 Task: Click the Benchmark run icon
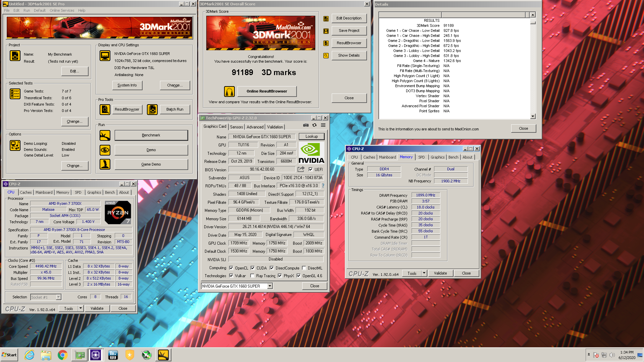105,135
